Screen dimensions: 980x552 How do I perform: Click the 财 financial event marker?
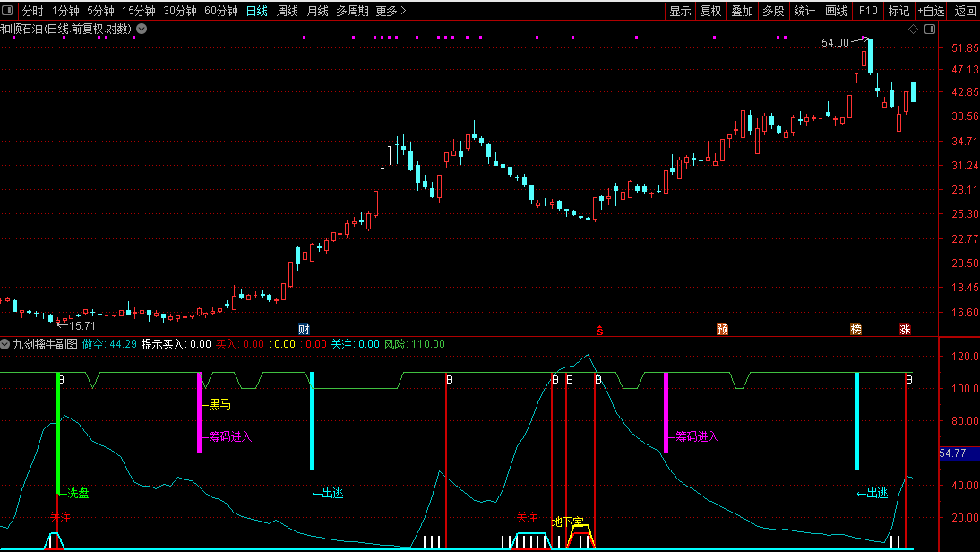point(305,330)
